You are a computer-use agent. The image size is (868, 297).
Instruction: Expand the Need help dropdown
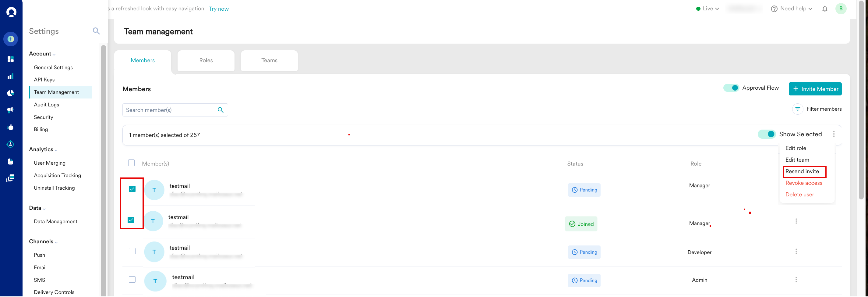click(x=792, y=9)
